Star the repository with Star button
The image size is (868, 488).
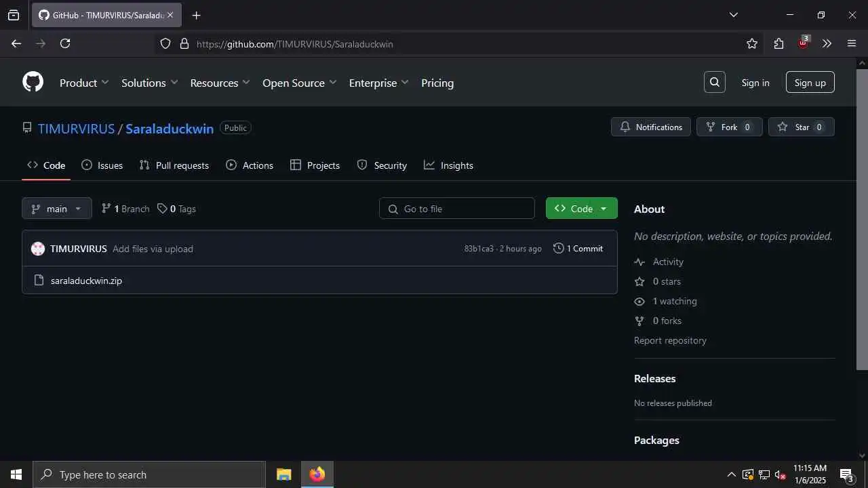tap(802, 127)
